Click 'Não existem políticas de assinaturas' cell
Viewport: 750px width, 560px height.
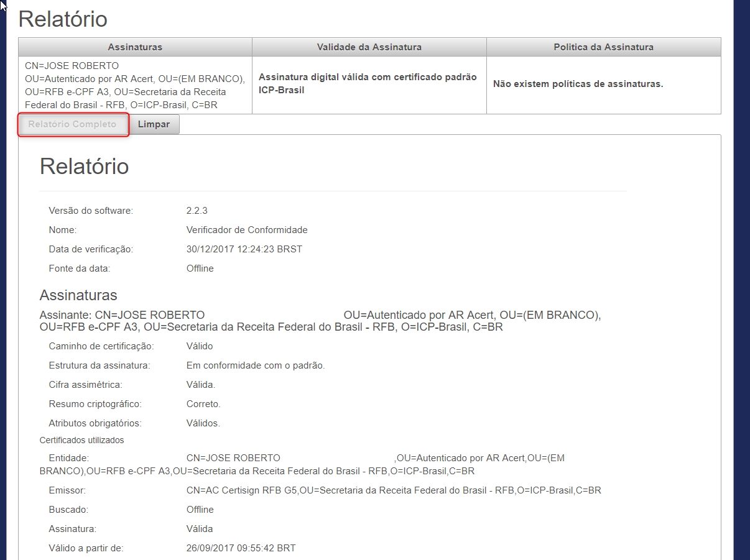coord(578,84)
